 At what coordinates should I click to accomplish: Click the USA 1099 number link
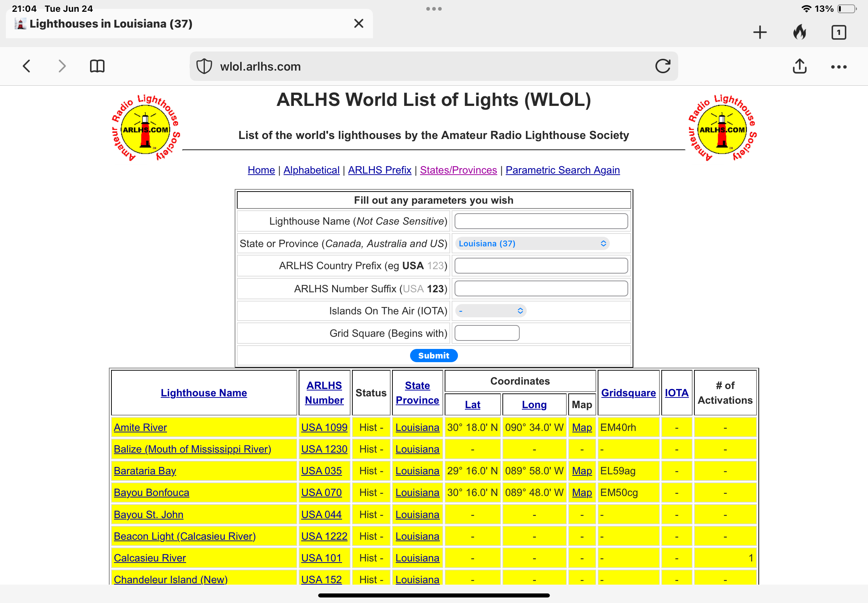coord(324,427)
